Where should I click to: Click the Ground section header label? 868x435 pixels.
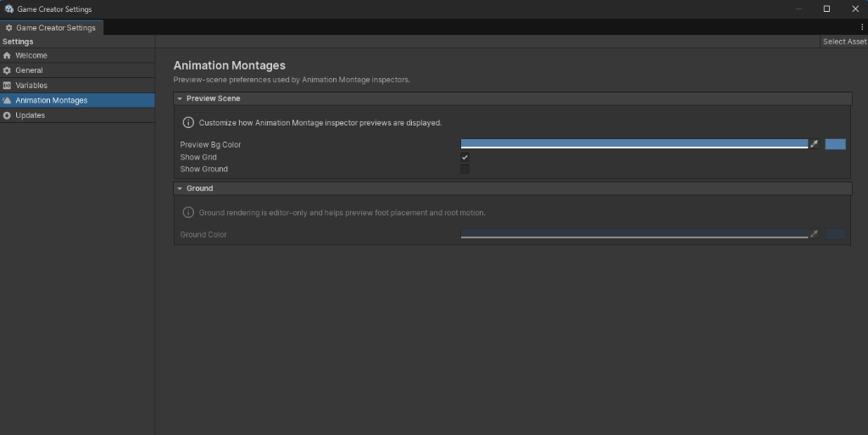[x=200, y=189]
